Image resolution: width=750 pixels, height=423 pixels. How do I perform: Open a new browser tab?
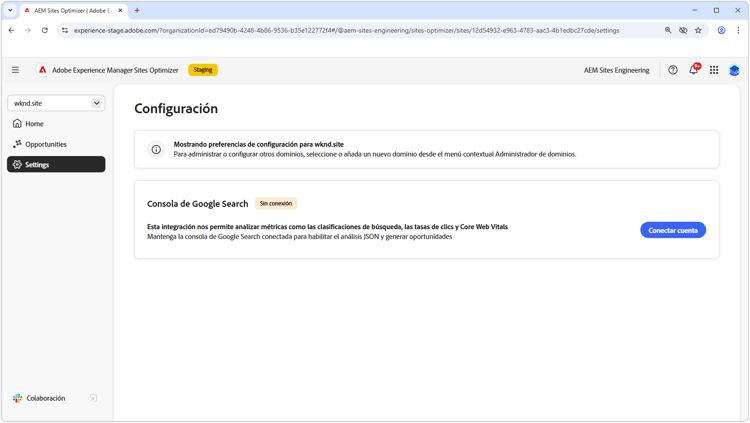(137, 10)
